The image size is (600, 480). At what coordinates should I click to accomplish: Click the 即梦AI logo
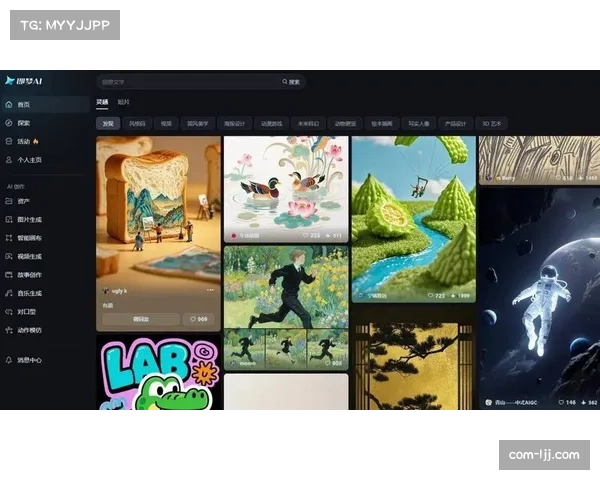click(x=24, y=81)
